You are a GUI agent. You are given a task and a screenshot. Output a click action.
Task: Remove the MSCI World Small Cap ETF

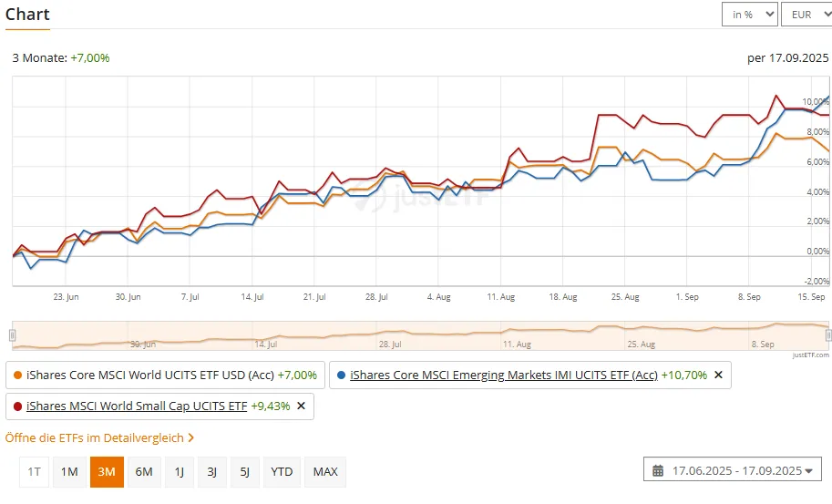coord(301,406)
